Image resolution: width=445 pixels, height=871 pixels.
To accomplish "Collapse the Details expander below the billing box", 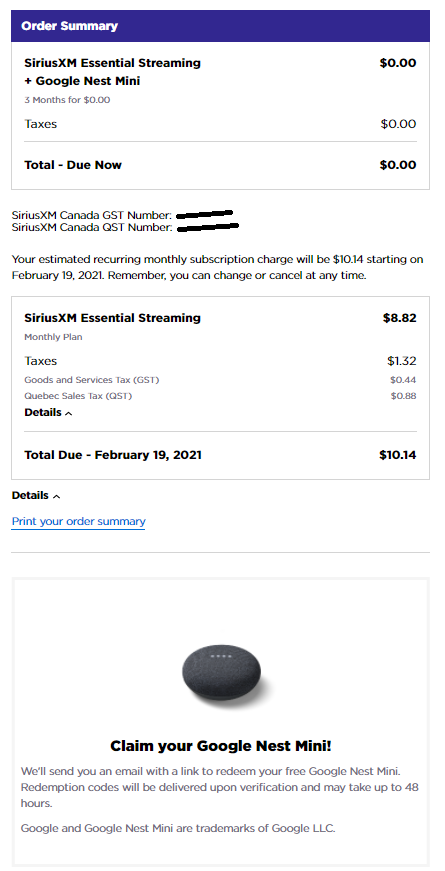I will coord(36,495).
